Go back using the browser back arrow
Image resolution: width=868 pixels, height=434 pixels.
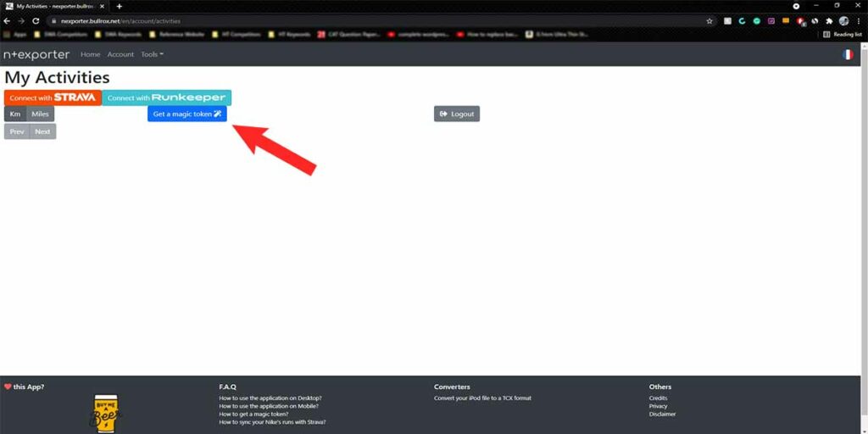8,20
